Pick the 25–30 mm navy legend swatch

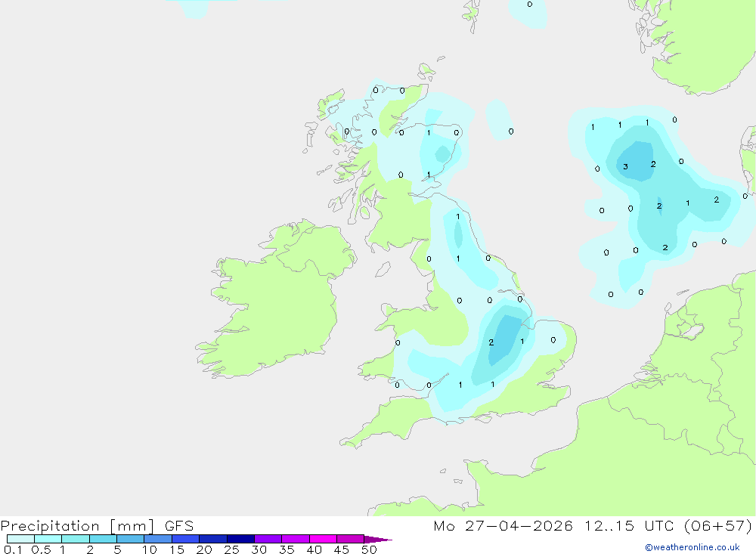pos(240,539)
